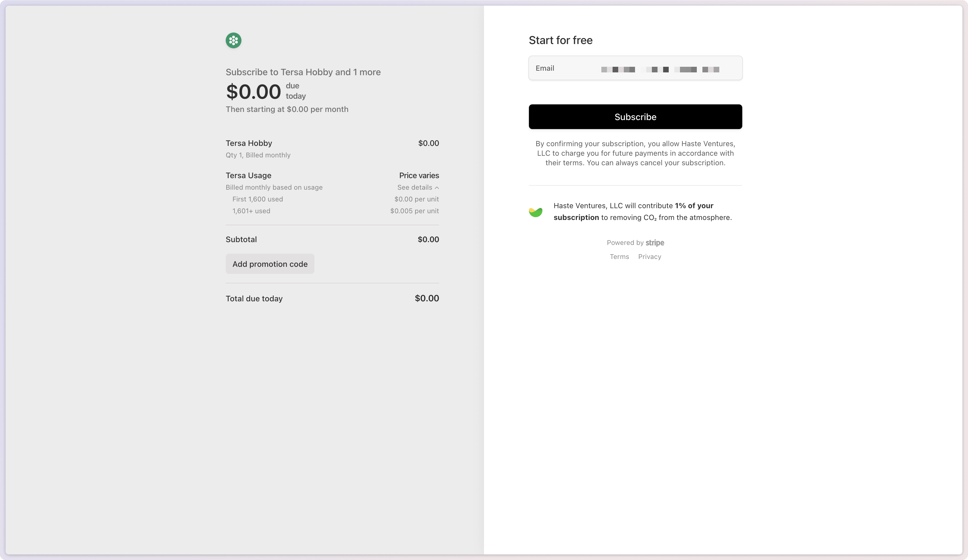968x560 pixels.
Task: Click the Price varies label
Action: click(419, 175)
